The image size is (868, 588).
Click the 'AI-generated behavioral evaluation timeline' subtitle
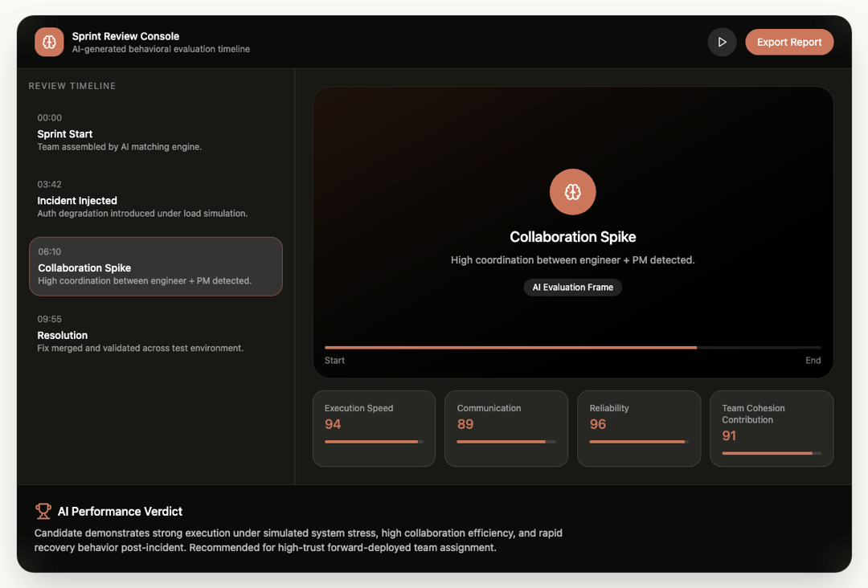(161, 49)
